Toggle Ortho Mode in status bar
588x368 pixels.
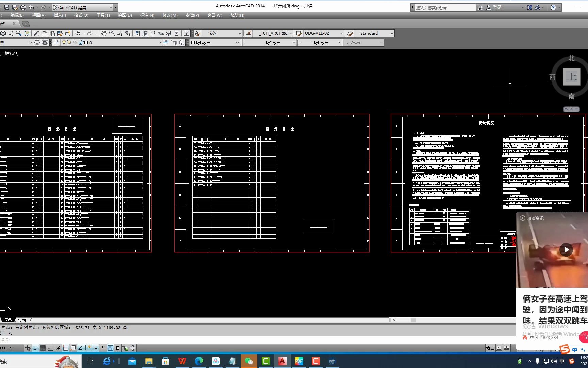pos(50,348)
